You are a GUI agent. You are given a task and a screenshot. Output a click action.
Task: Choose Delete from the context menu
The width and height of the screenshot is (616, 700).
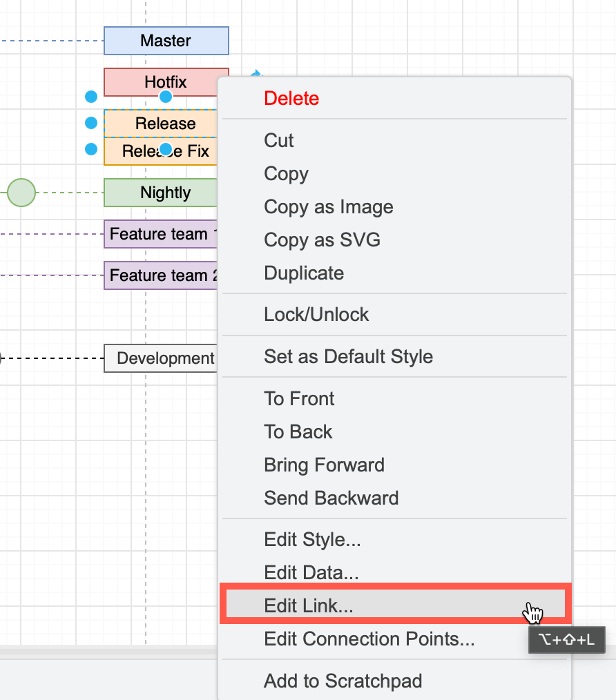coord(394,99)
